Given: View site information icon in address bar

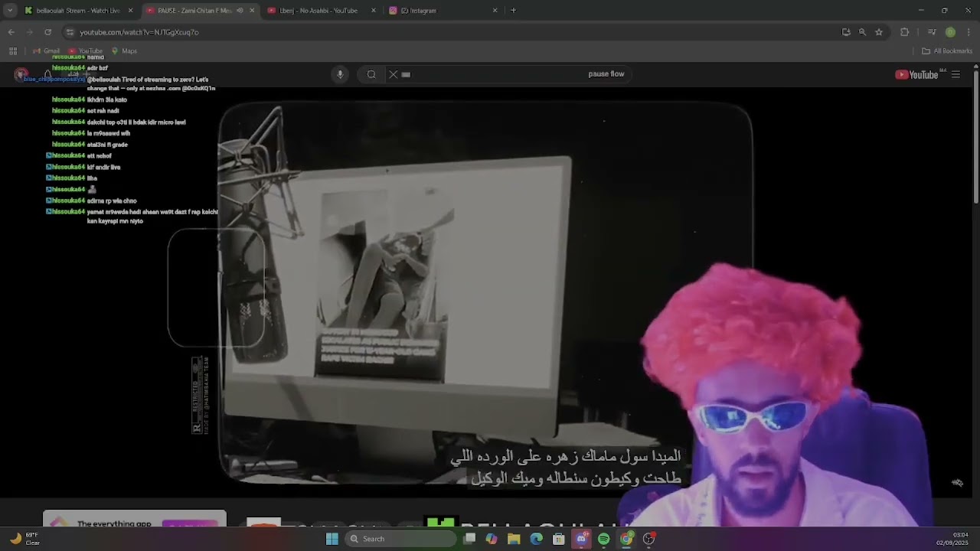Looking at the screenshot, I should (70, 32).
